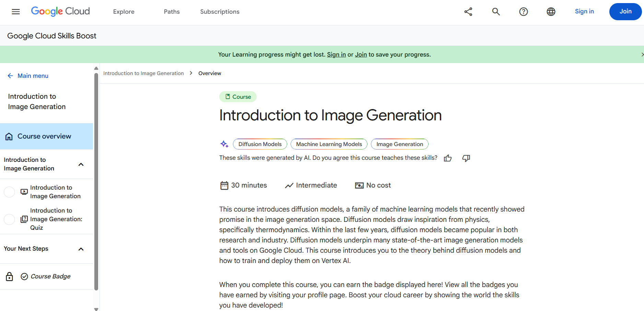Click the No cost text

click(378, 185)
